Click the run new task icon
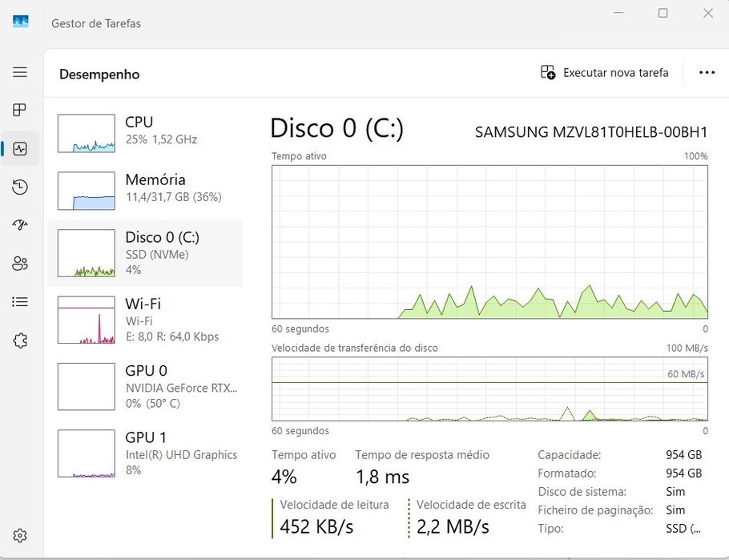Screen dimensions: 729x560 coord(548,73)
